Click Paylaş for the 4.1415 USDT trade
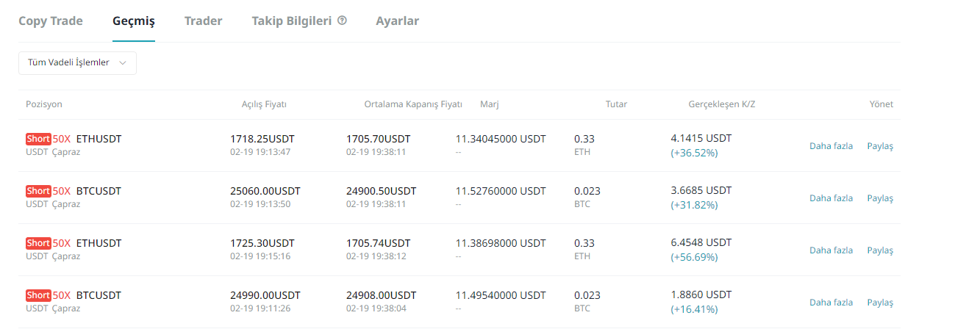The image size is (980, 329). tap(880, 146)
